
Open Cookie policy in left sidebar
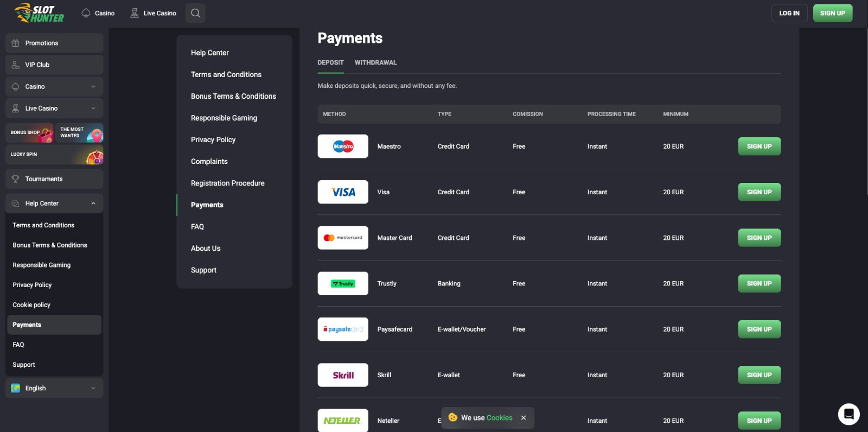[31, 305]
